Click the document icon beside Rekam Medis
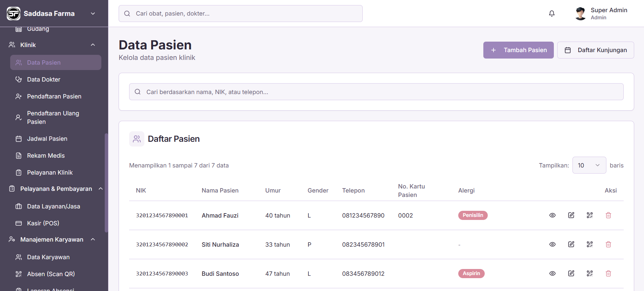The width and height of the screenshot is (644, 291). coord(19,156)
